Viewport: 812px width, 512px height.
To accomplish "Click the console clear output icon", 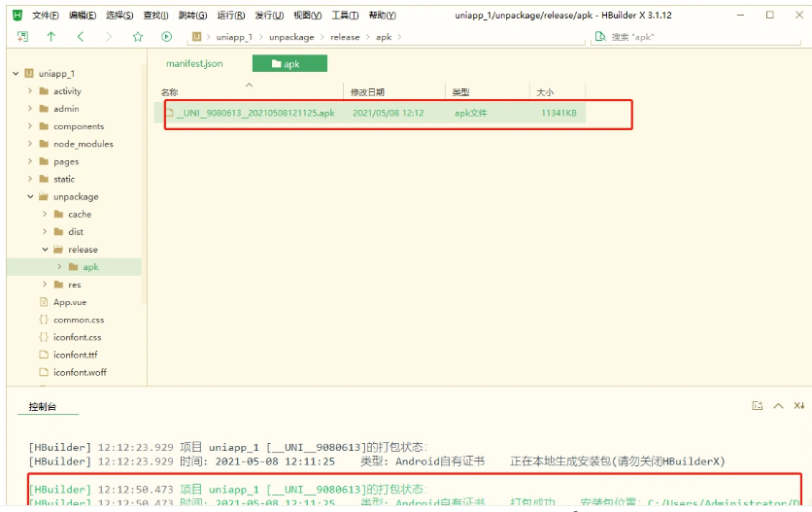I will [x=757, y=406].
